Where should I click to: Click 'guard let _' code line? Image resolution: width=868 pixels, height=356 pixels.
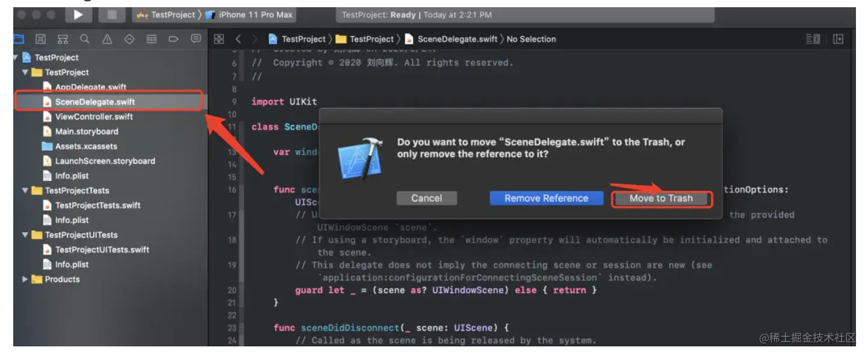coord(446,290)
